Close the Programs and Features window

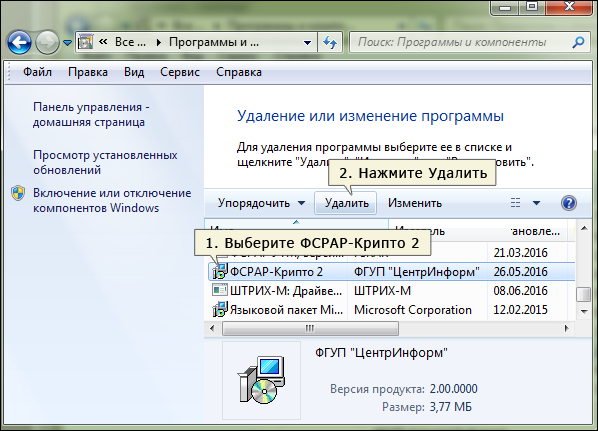coord(569,7)
